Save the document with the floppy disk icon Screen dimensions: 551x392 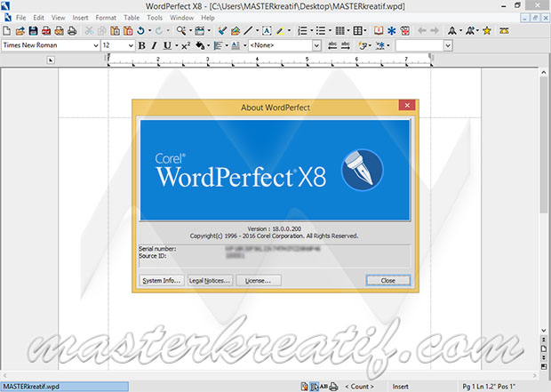pos(33,31)
